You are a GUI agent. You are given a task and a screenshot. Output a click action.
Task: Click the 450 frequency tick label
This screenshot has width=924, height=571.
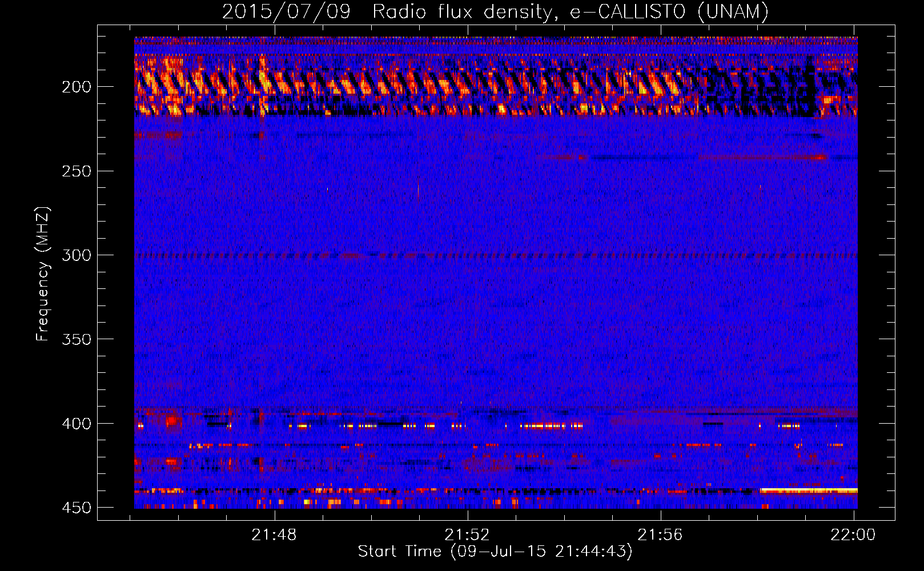pos(76,508)
